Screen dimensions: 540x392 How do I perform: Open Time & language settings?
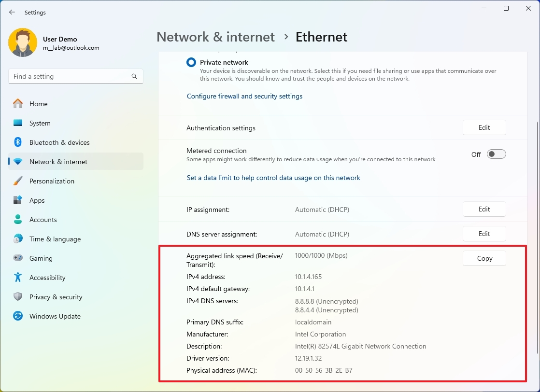55,239
